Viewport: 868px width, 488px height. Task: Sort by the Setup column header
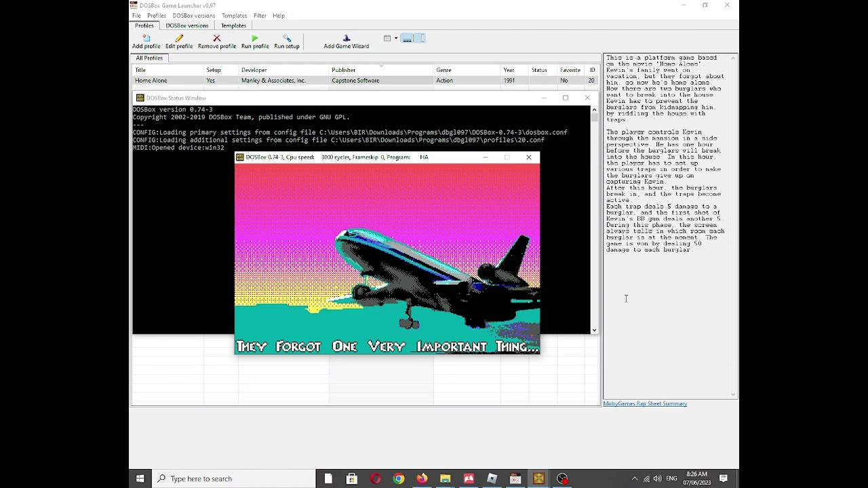point(221,70)
